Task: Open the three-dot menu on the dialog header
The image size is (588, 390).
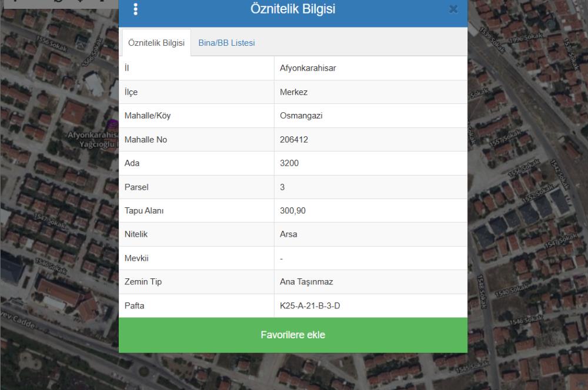Action: [x=137, y=8]
